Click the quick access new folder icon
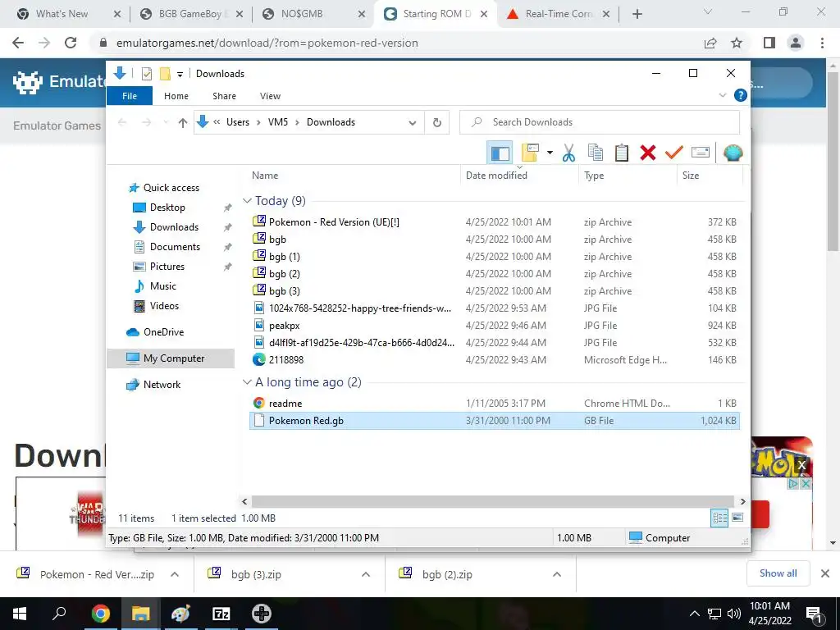 click(x=165, y=73)
